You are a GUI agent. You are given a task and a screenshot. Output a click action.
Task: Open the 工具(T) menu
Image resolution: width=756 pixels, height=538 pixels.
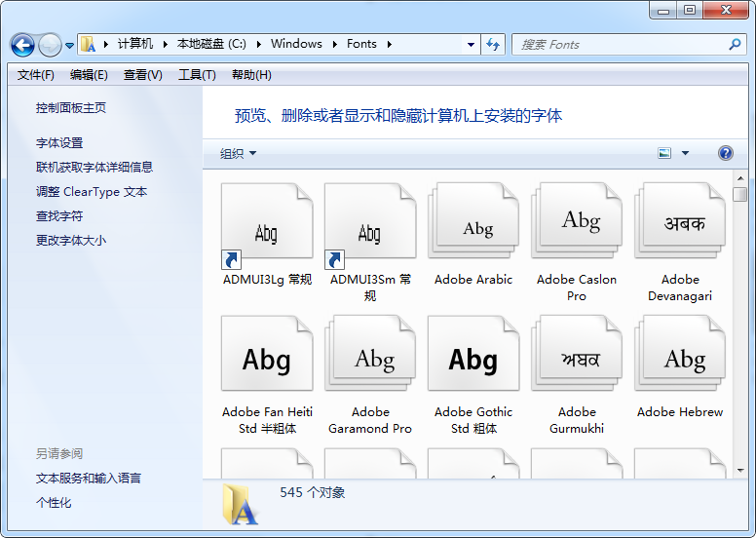pos(197,75)
